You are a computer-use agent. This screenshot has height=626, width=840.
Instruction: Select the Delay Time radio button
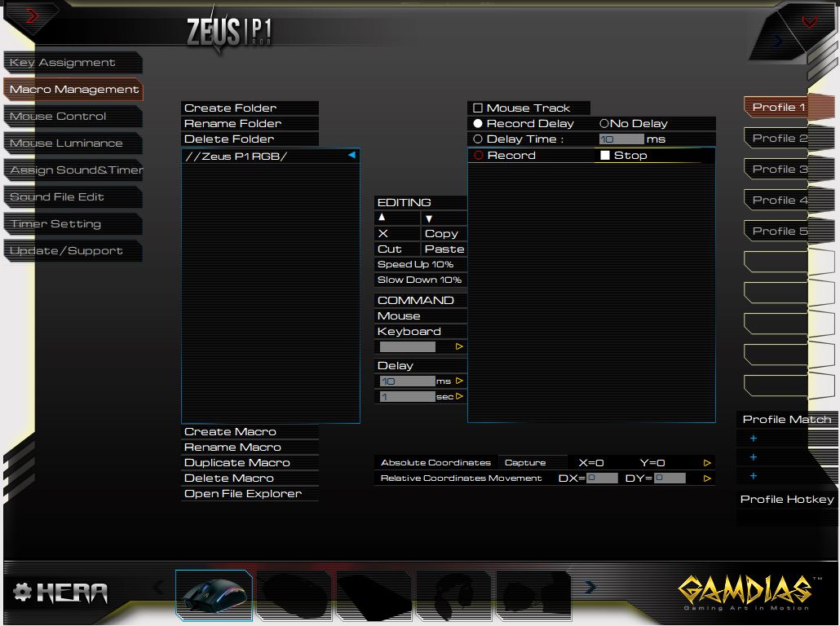478,139
